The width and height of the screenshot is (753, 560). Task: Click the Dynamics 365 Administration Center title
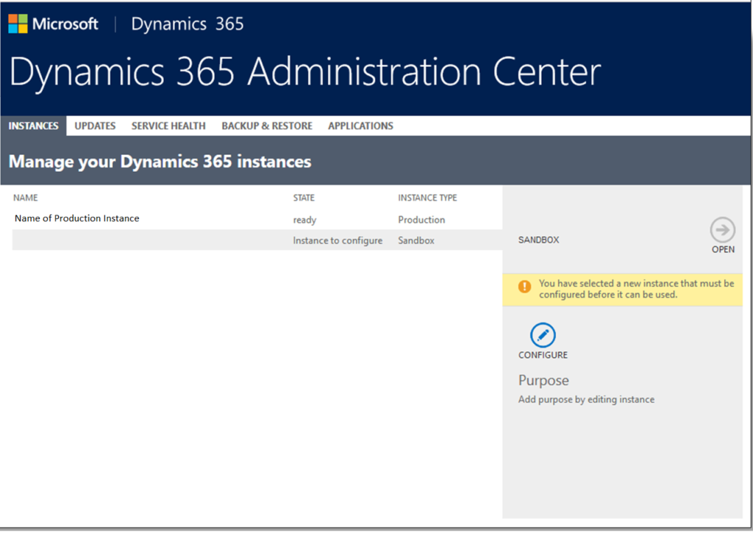[305, 72]
